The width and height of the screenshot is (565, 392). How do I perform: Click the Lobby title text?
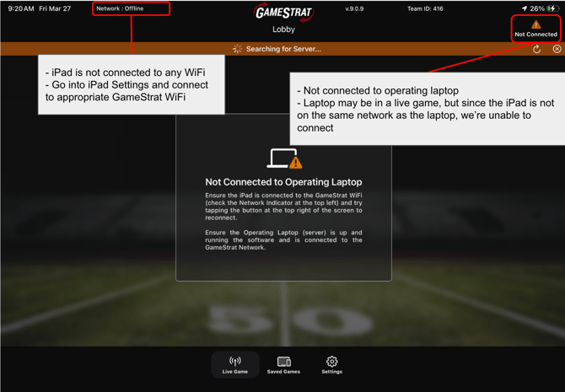click(x=283, y=30)
